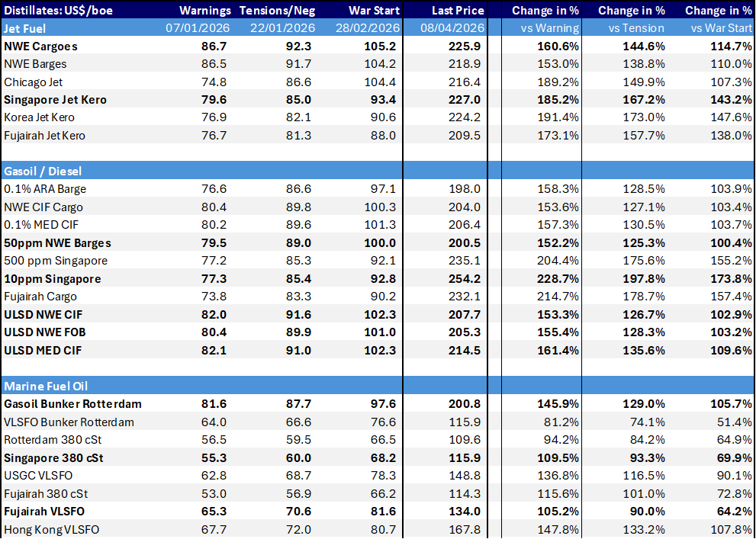This screenshot has height=539, width=756.
Task: Select the 'VLSFO Bunker Rotterdam' row label
Action: tap(69, 422)
